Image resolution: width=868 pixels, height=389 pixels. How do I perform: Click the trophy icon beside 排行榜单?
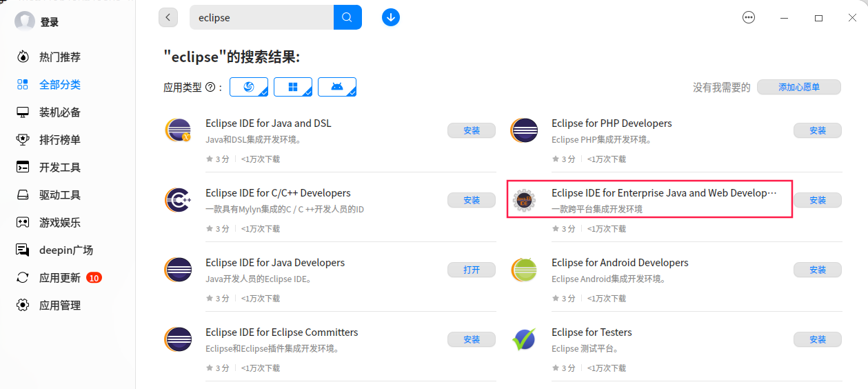point(23,139)
